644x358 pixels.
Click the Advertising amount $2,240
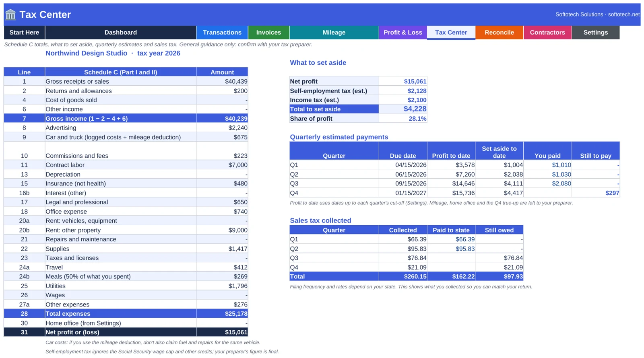(222, 128)
